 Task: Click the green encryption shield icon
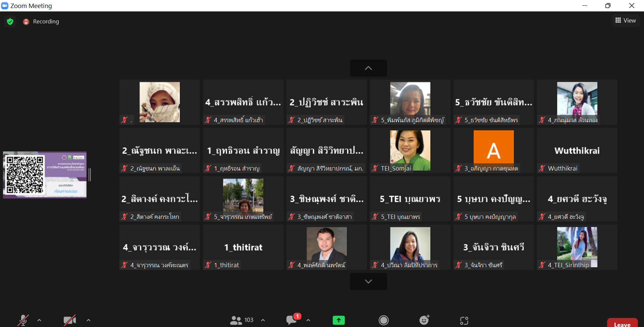(10, 21)
